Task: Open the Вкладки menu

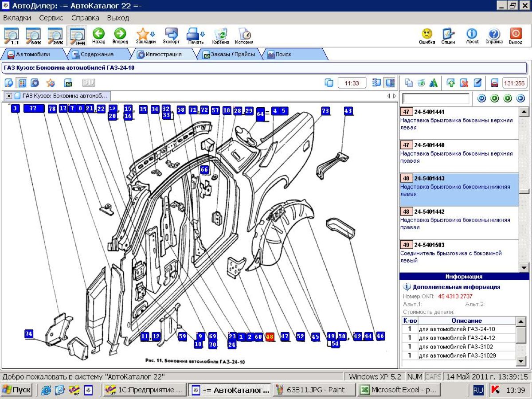Action: 17,18
